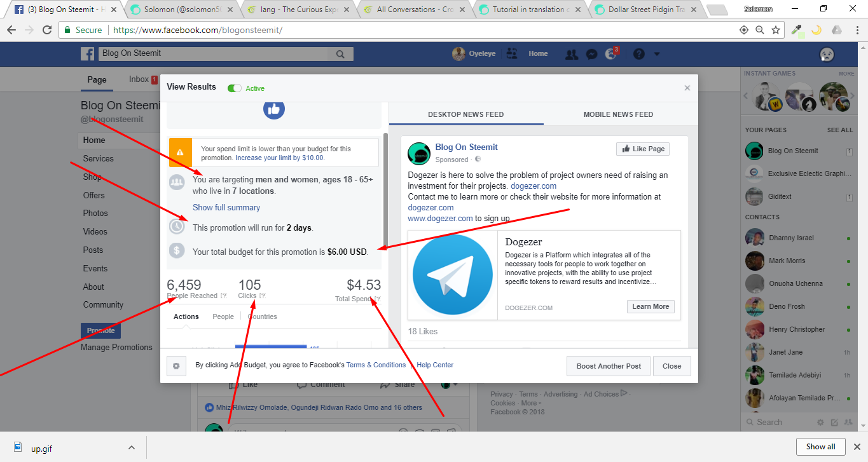Open Terms & Conditions link
This screenshot has height=462, width=868.
pos(376,365)
